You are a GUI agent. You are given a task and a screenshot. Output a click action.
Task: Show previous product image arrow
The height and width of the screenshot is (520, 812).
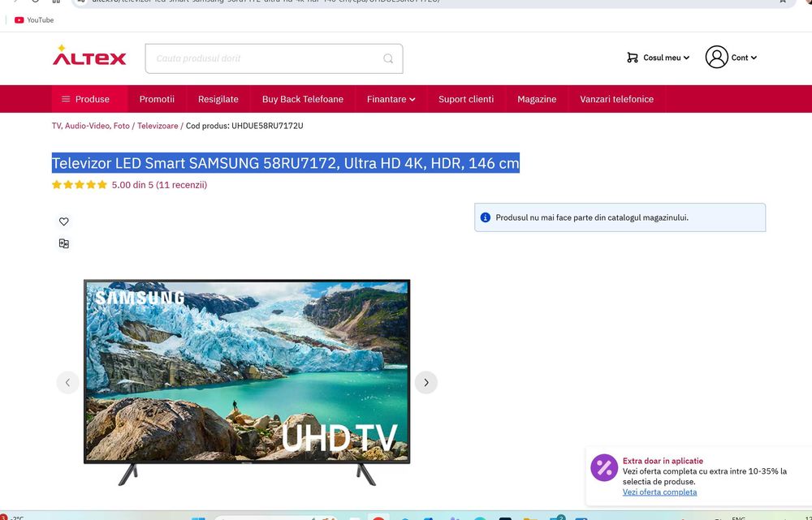(67, 382)
